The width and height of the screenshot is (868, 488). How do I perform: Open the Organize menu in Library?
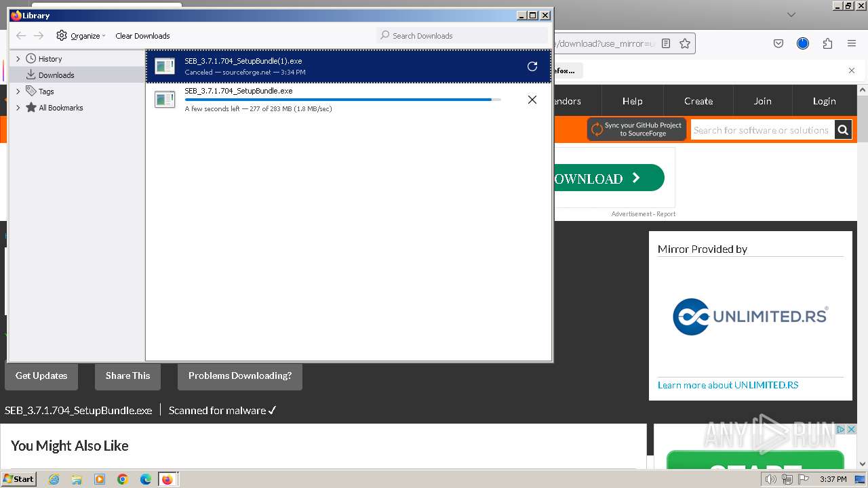pos(81,36)
